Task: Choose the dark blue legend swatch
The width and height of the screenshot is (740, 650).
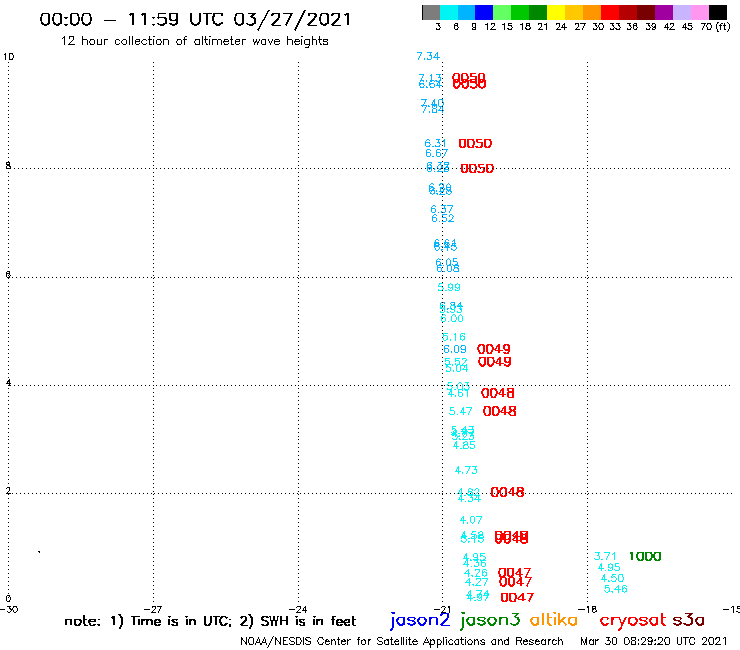Action: pyautogui.click(x=484, y=12)
